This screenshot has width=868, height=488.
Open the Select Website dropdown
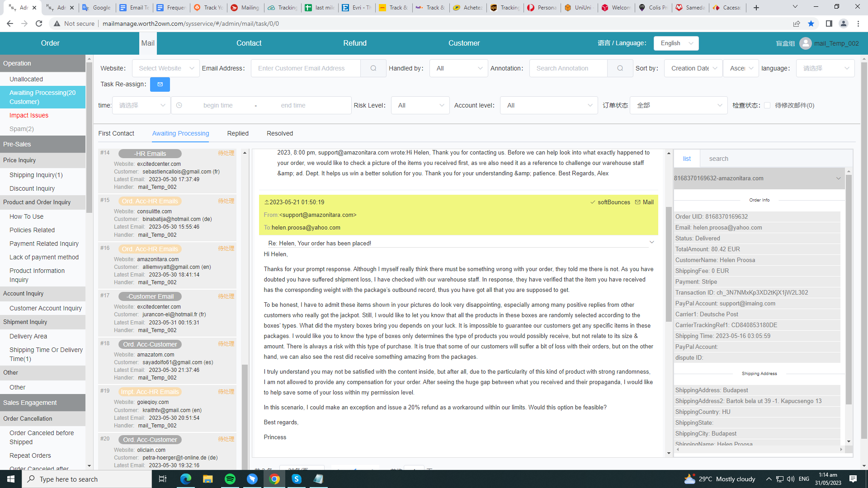tap(165, 68)
